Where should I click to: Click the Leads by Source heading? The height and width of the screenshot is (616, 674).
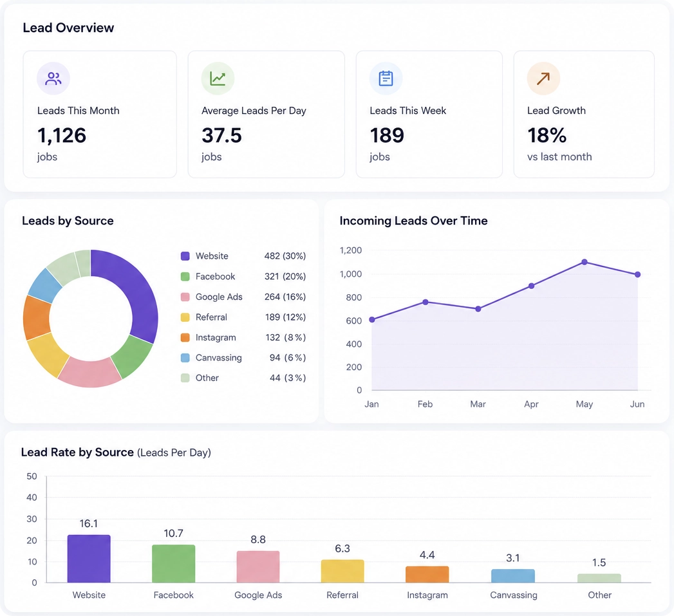[x=68, y=221]
